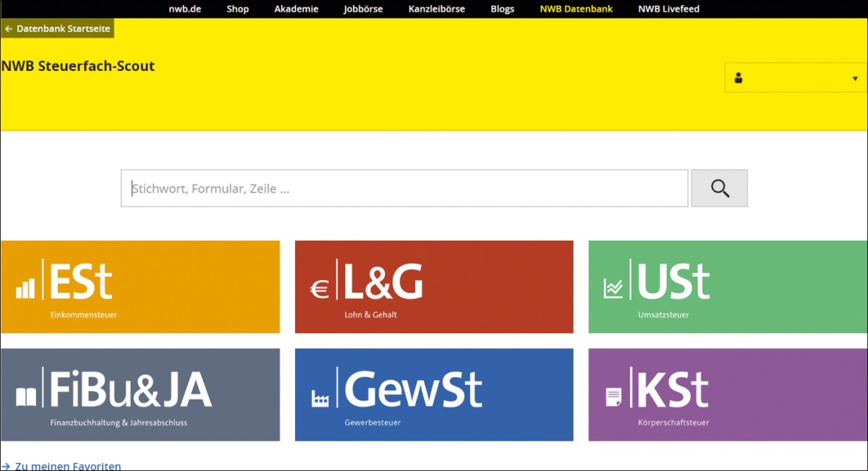This screenshot has width=868, height=471.
Task: Return to Datenbank Startseite
Action: pyautogui.click(x=57, y=29)
